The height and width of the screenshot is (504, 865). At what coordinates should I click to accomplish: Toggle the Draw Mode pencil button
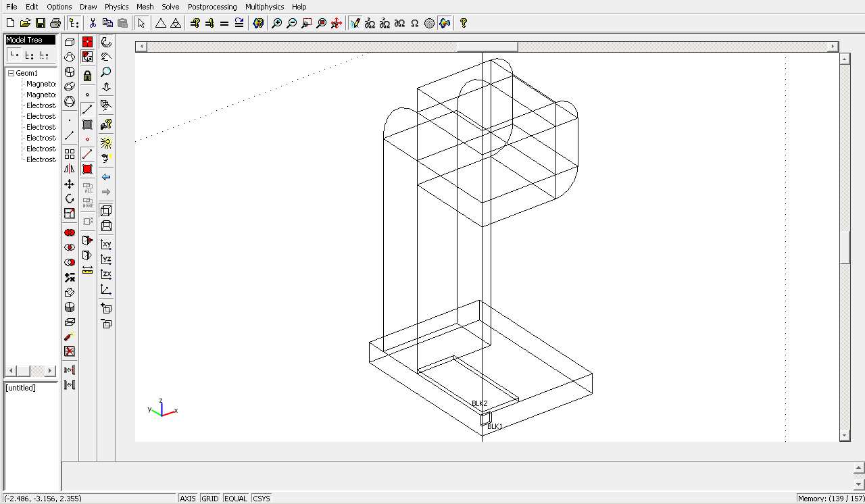(355, 23)
